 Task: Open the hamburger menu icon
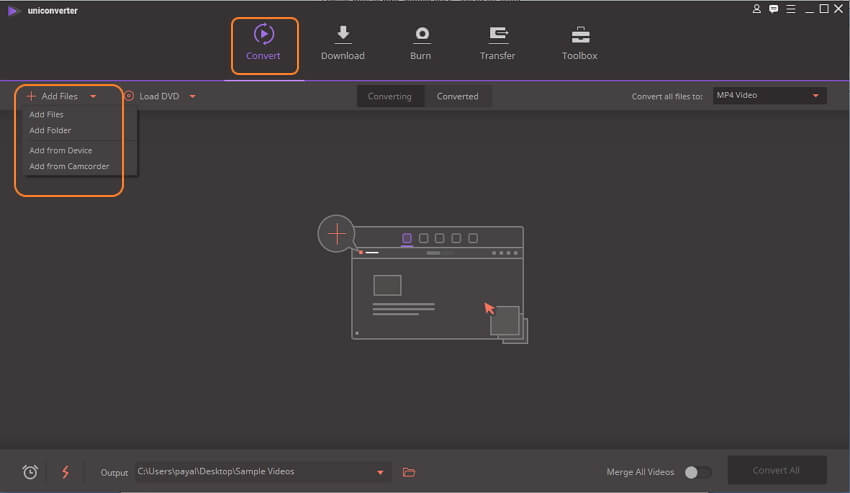pos(791,9)
